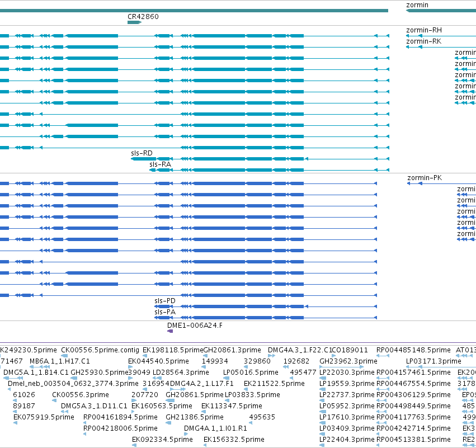
Task: Select the sls-RA transcript label
Action: coord(161,164)
